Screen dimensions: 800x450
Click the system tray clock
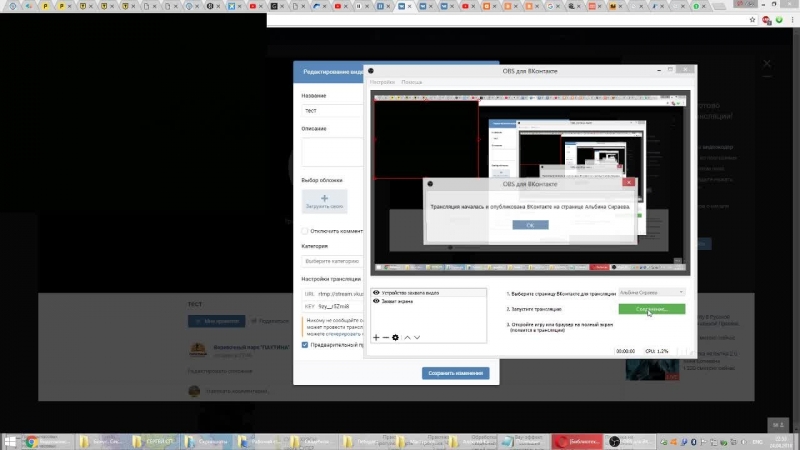781,442
